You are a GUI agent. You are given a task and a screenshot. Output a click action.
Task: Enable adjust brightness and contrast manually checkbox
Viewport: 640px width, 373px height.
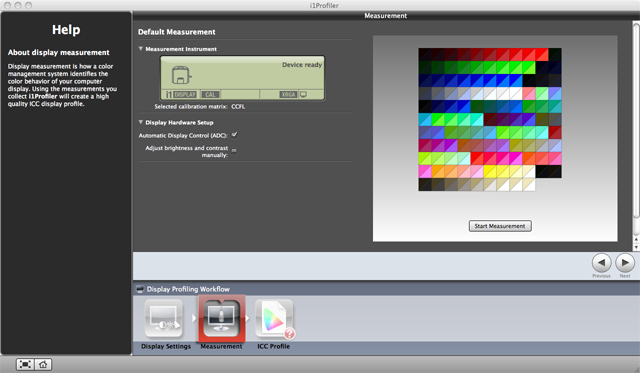tap(234, 151)
